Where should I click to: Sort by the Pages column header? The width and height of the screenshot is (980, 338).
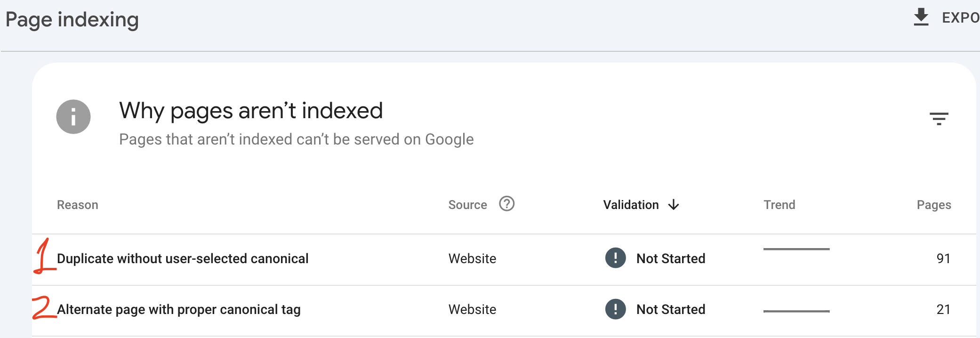(933, 205)
